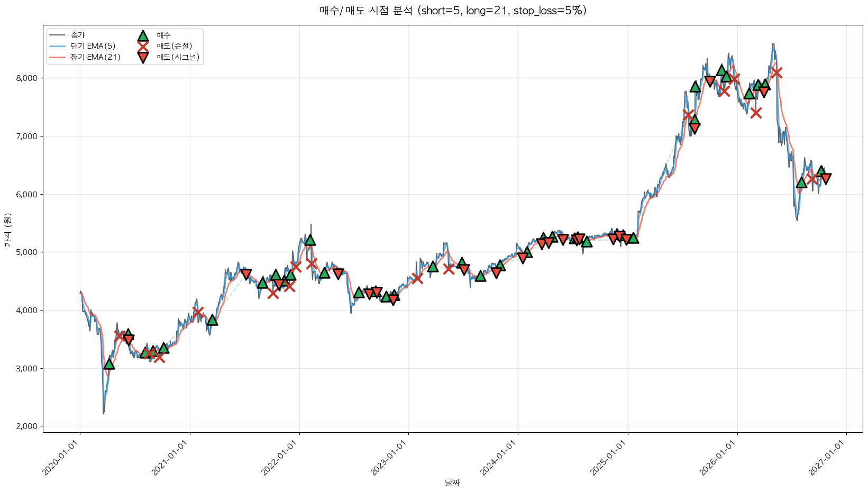This screenshot has width=868, height=492.
Task: Click the blue 단기 EMA(5) line swatch in legend
Action: (x=57, y=46)
